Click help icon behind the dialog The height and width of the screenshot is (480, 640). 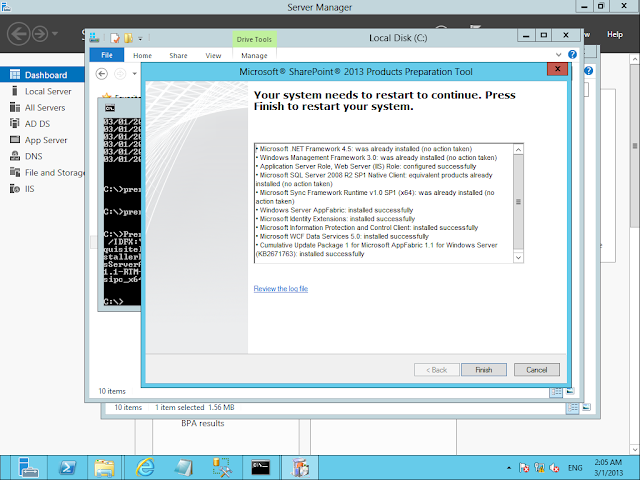point(588,71)
